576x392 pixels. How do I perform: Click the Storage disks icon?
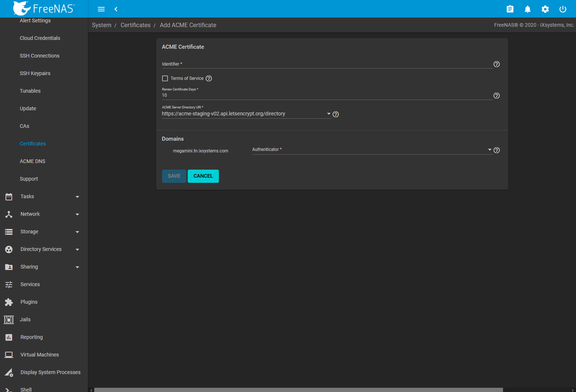pos(9,232)
